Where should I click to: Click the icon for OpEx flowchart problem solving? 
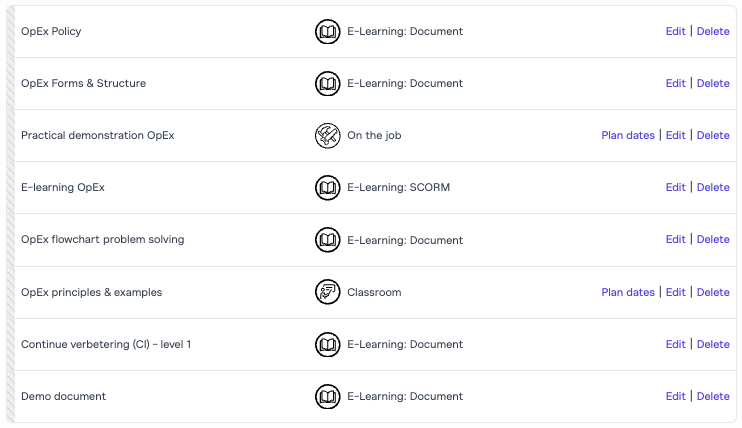328,240
